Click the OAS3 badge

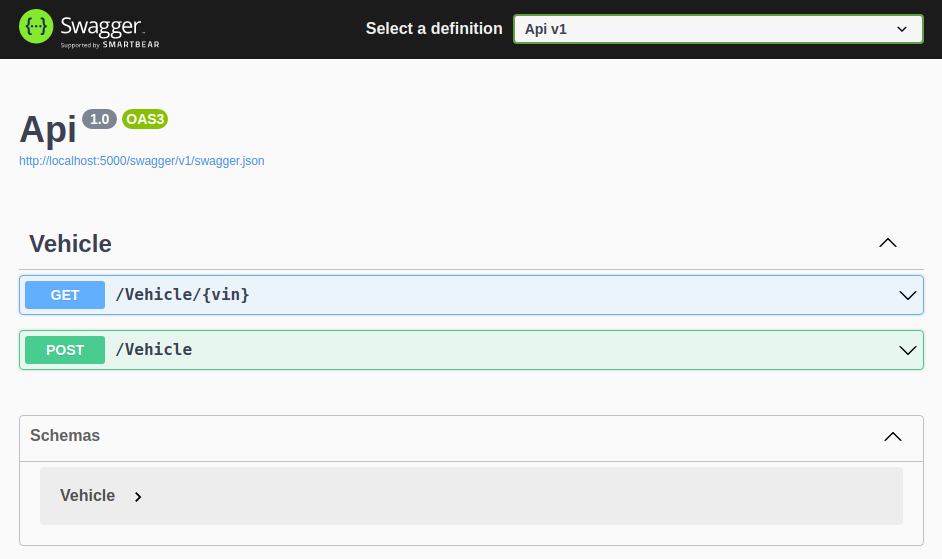145,119
